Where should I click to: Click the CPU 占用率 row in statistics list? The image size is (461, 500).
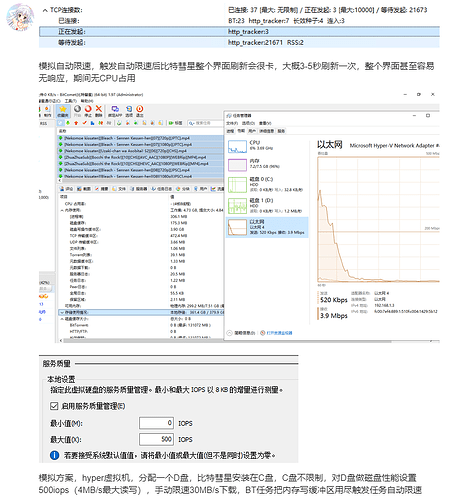click(141, 204)
